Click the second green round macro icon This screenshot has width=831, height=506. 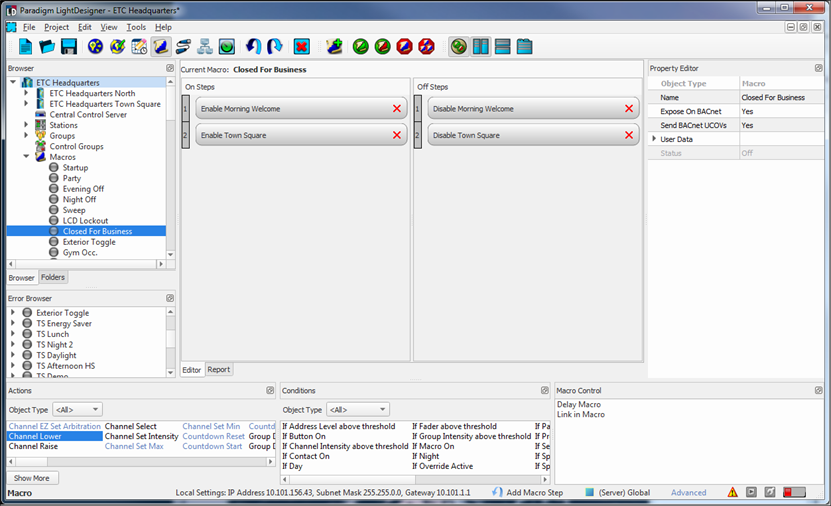point(382,47)
